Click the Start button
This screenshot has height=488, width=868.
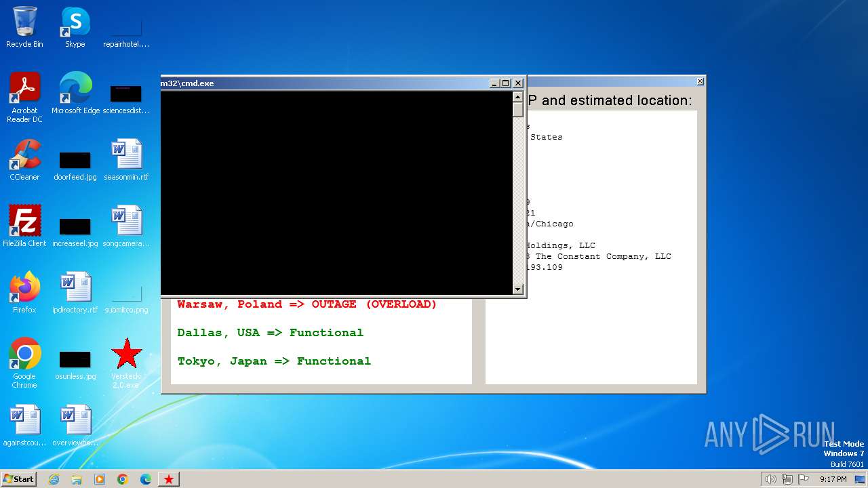[18, 479]
